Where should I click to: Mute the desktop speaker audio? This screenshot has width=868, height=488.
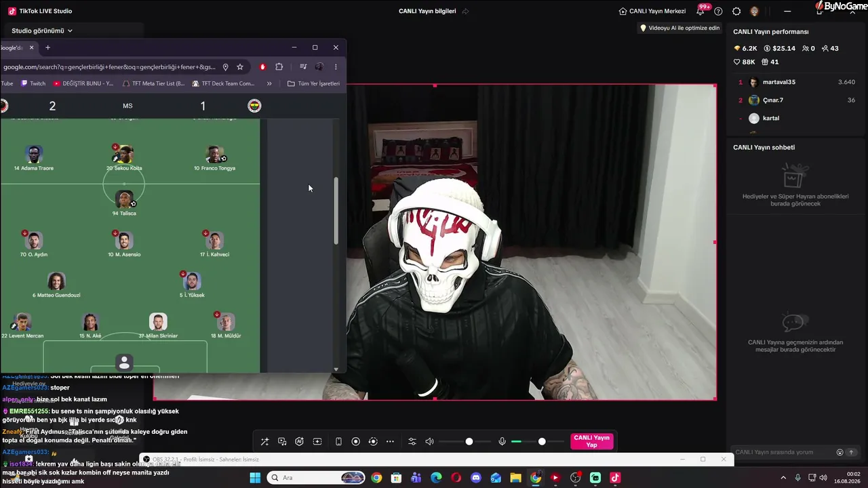429,442
